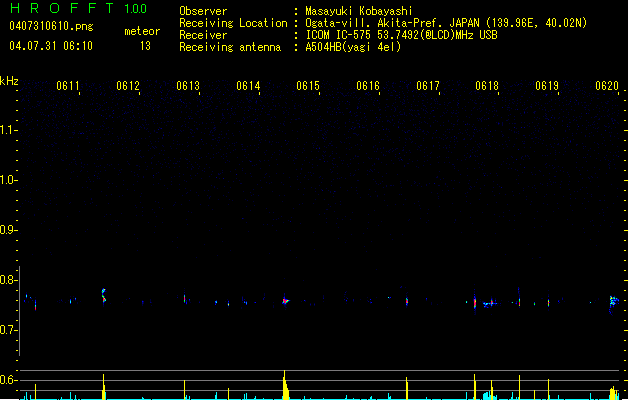This screenshot has width=629, height=400.
Task: Click the 0614 time marker
Action: [248, 86]
